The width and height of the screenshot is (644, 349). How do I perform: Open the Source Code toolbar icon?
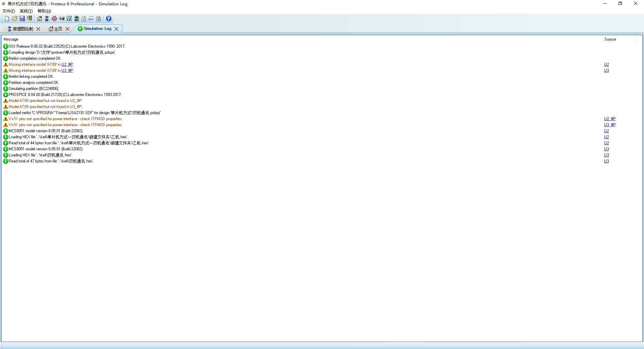pyautogui.click(x=91, y=19)
